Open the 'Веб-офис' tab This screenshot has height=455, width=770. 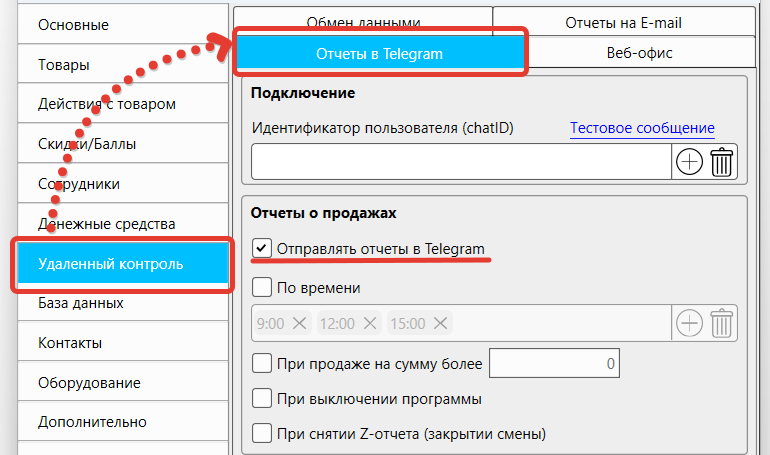639,53
